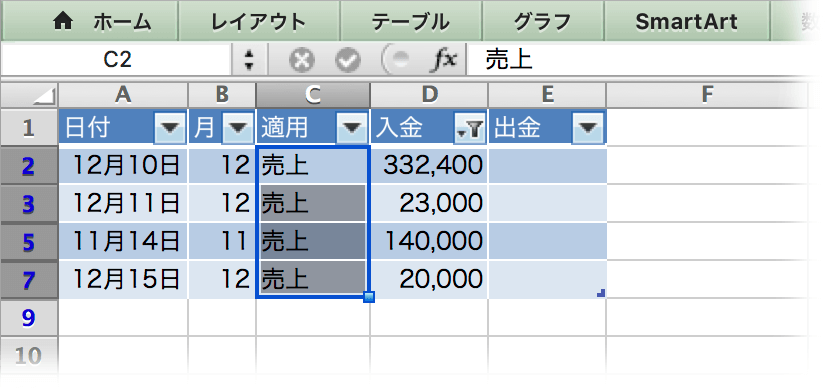Screen dimensions: 827x388
Task: Click the 入金 header cell text
Action: click(399, 128)
